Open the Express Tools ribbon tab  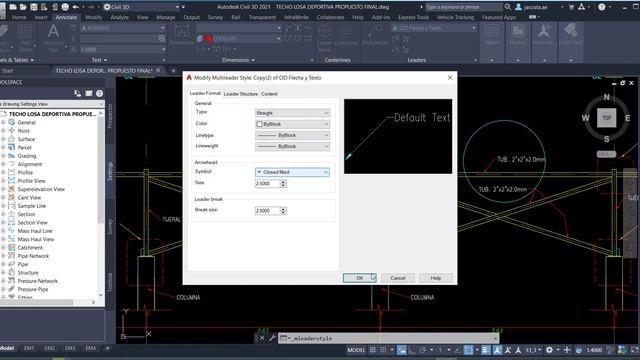[x=413, y=17]
